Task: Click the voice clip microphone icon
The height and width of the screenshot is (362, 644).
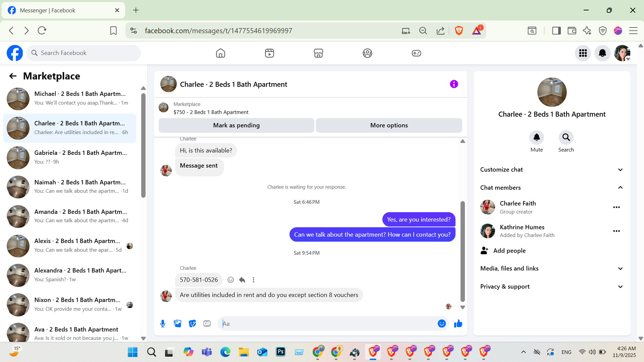Action: pos(163,323)
